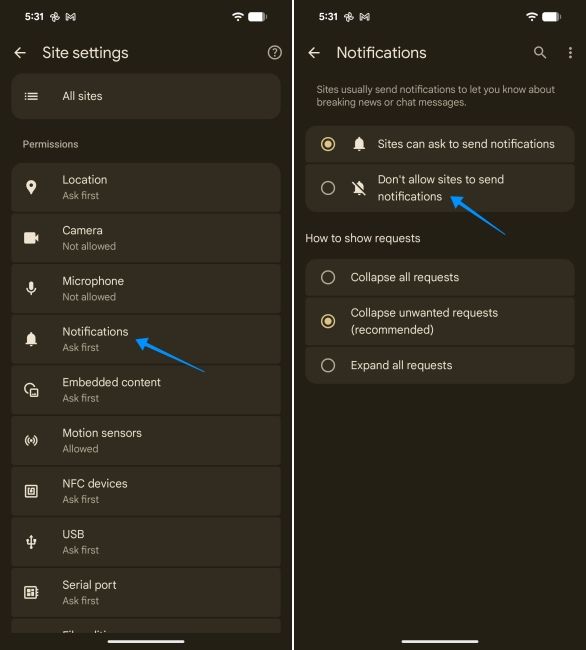
Task: Tap description text about breaking news
Action: (x=436, y=96)
